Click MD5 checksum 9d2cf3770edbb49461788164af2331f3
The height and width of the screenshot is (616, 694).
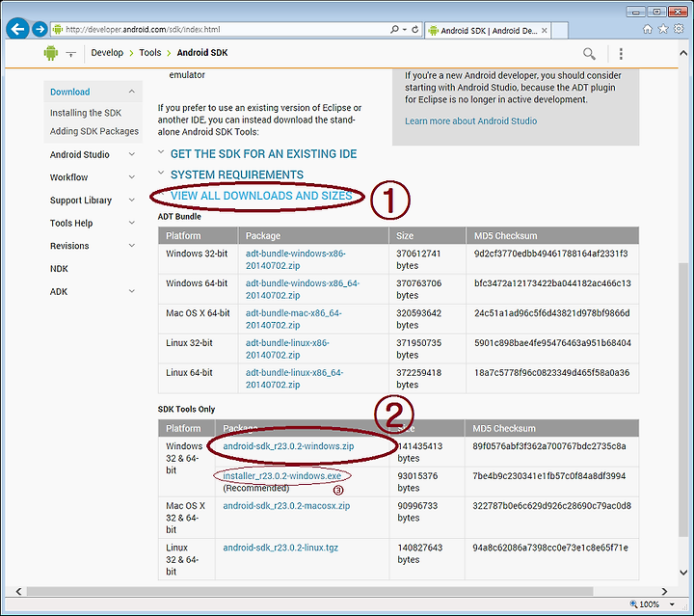pos(551,254)
